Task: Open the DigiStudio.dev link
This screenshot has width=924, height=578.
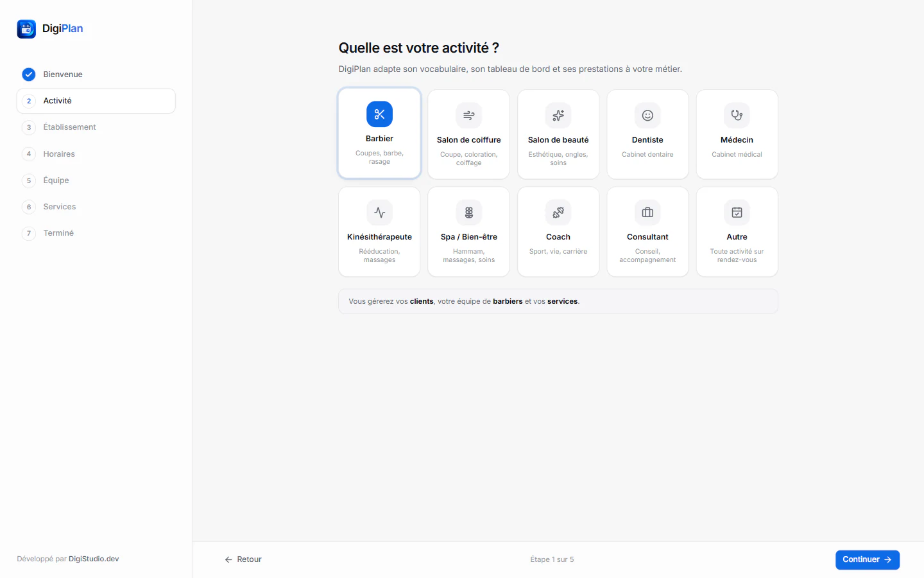Action: click(94, 559)
